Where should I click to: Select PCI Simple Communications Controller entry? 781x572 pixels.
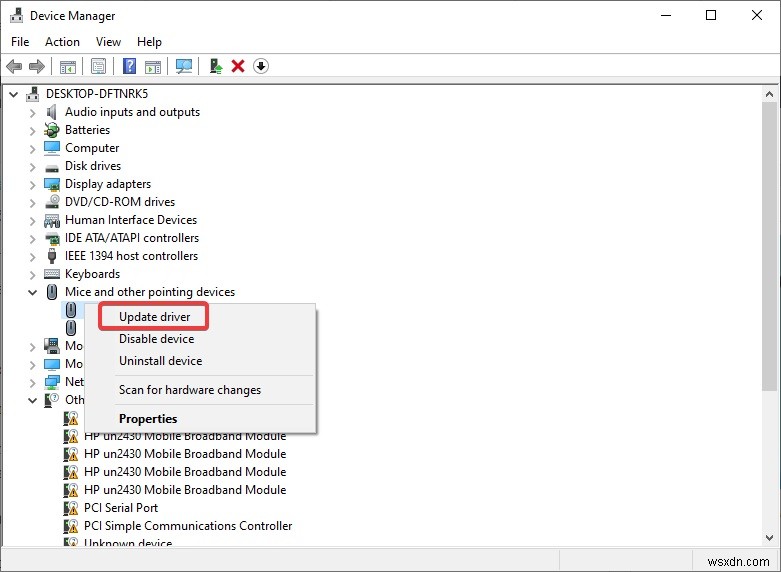[x=188, y=526]
